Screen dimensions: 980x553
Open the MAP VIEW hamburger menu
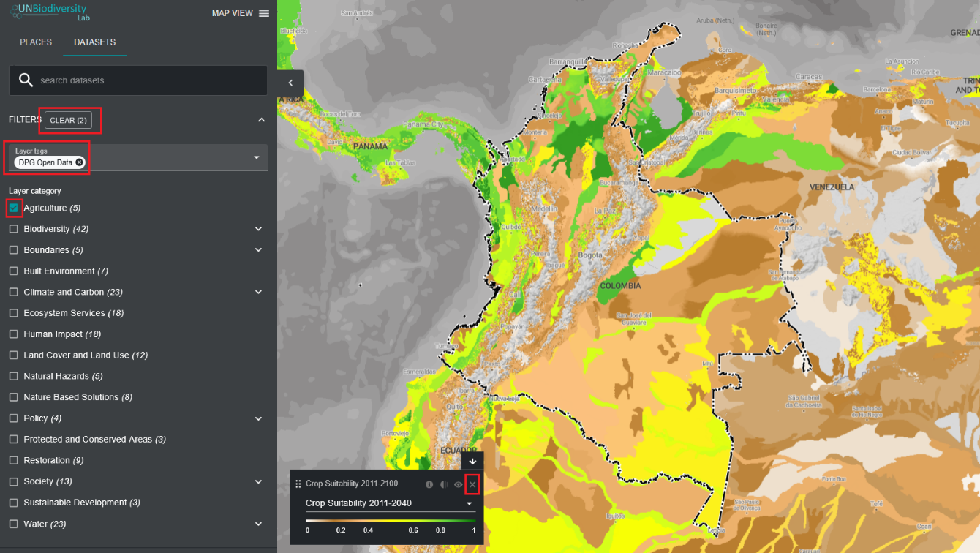coord(264,13)
